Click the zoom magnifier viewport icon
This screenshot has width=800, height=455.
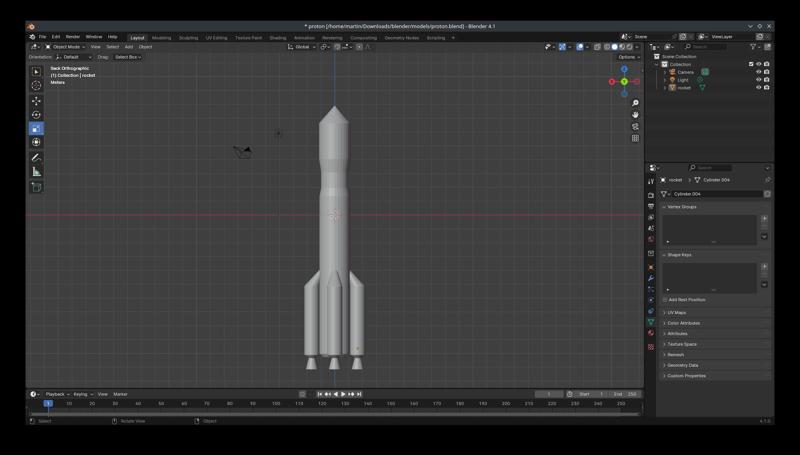635,103
